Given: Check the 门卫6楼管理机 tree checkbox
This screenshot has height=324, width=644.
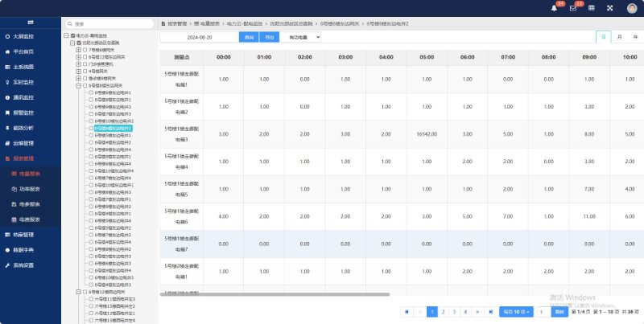Looking at the screenshot, I should tap(85, 64).
